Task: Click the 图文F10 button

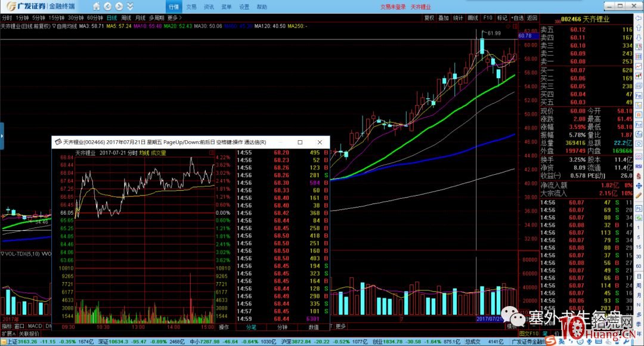Action: pos(528,333)
